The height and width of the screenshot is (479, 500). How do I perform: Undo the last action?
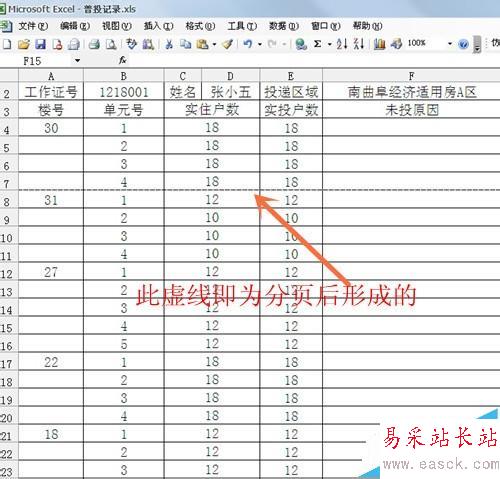pyautogui.click(x=248, y=44)
